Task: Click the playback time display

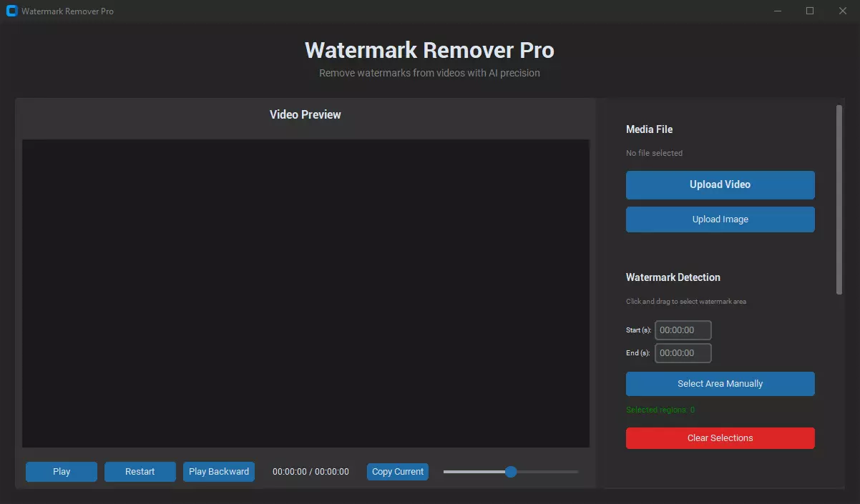Action: (x=311, y=471)
